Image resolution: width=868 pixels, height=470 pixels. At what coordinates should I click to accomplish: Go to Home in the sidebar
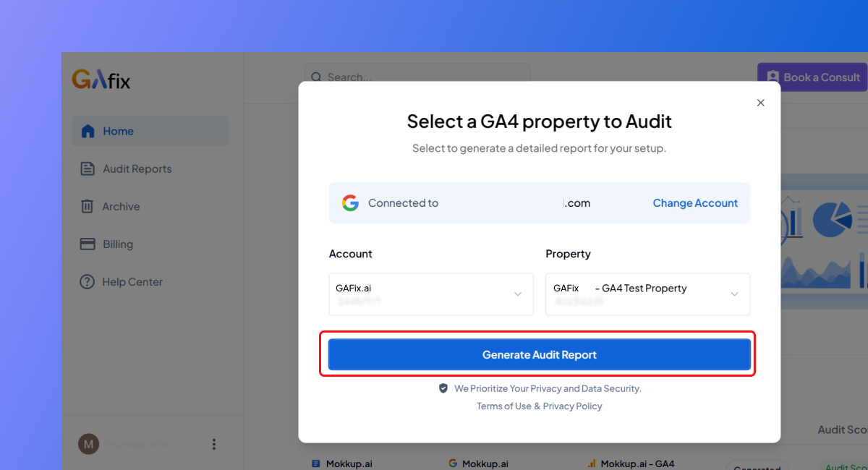(x=150, y=131)
